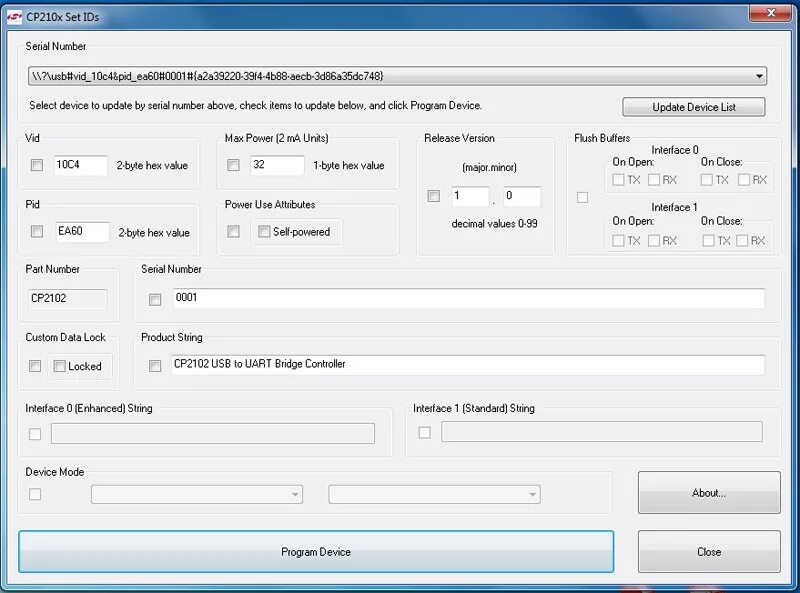This screenshot has height=593, width=800.
Task: Enable the Max Power update checkbox
Action: (233, 165)
